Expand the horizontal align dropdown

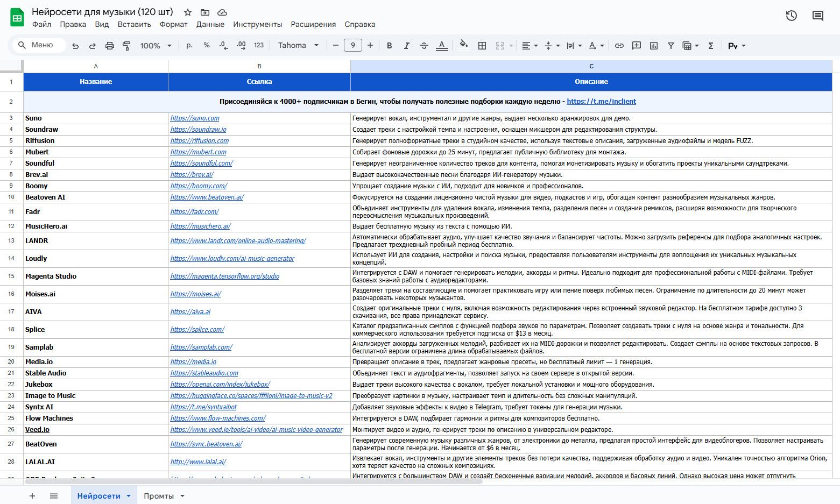point(530,46)
